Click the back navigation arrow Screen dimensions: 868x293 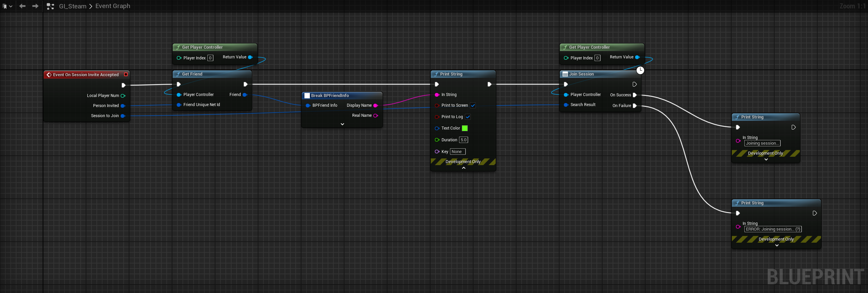click(22, 6)
